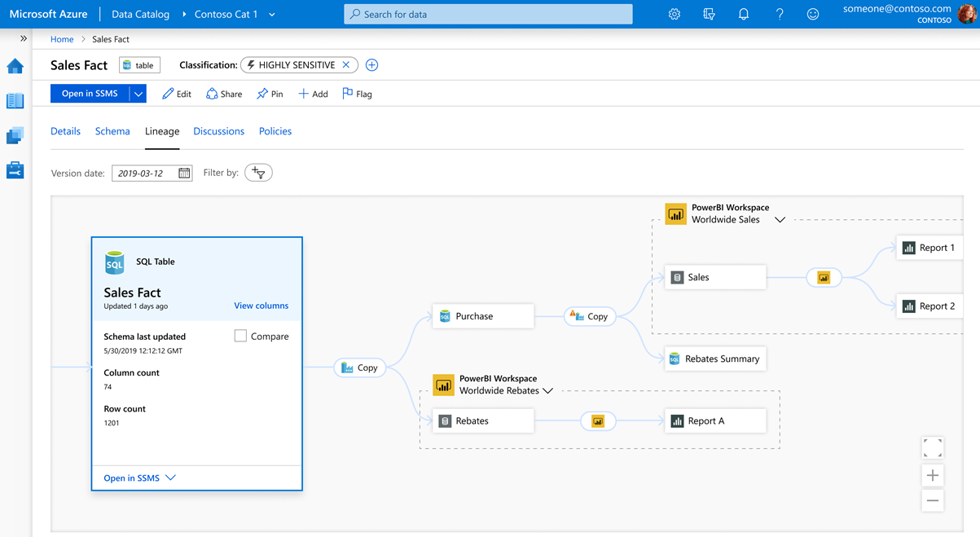
Task: Enable the Compare checkbox on Sales Fact
Action: (x=240, y=336)
